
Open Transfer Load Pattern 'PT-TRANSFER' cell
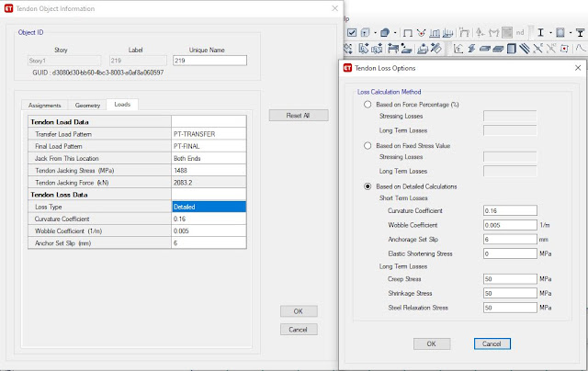click(x=209, y=134)
